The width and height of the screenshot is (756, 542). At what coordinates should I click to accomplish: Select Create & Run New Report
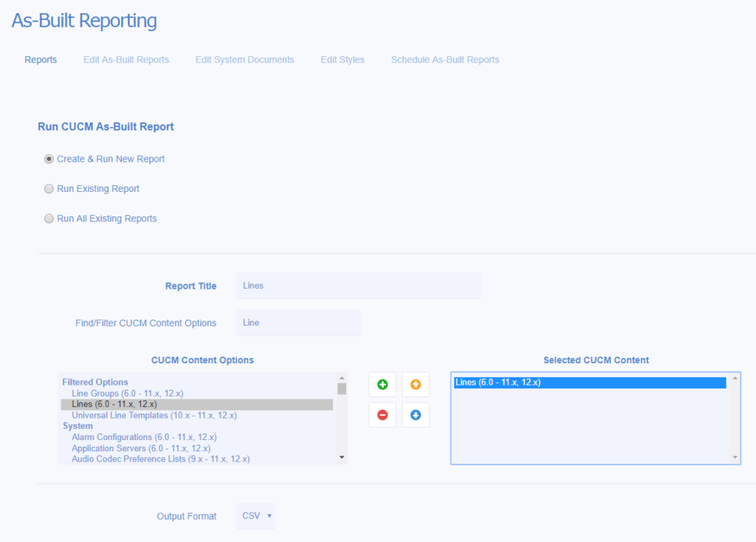(49, 159)
